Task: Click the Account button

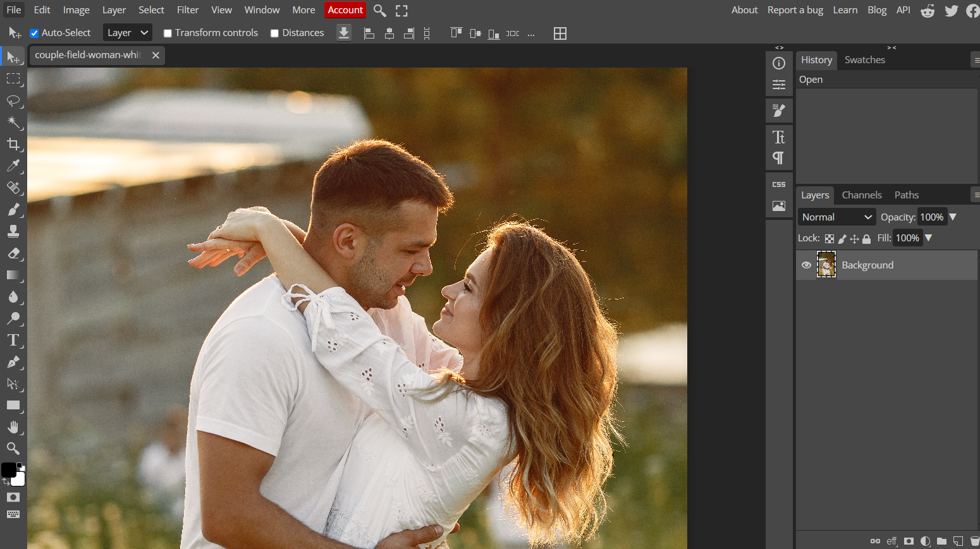Action: click(x=345, y=9)
